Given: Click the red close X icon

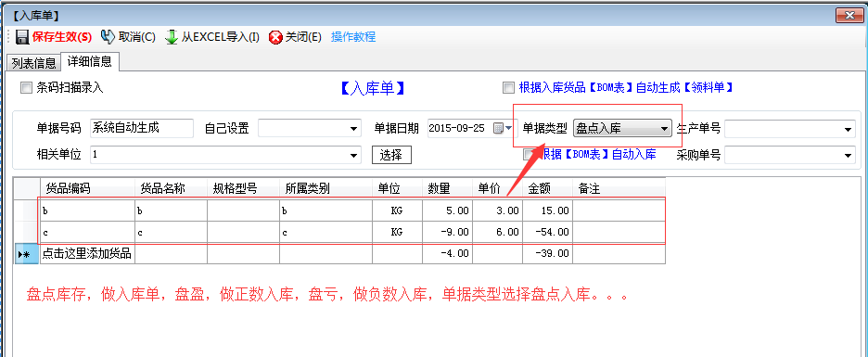Looking at the screenshot, I should (x=275, y=37).
